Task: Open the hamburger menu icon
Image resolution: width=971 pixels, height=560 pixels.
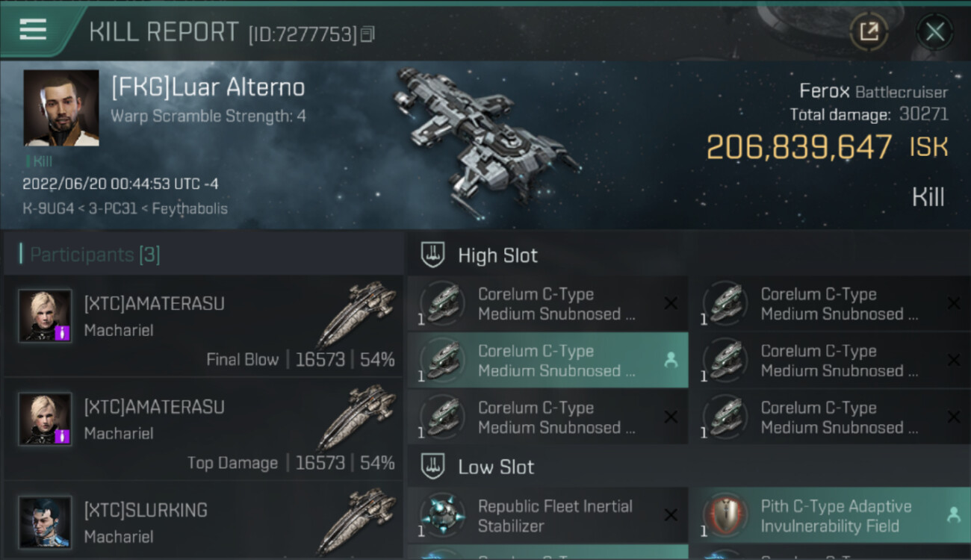Action: tap(33, 30)
